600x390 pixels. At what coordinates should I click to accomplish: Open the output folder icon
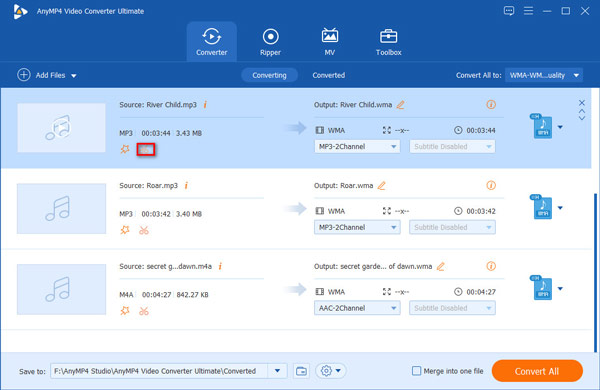click(302, 371)
